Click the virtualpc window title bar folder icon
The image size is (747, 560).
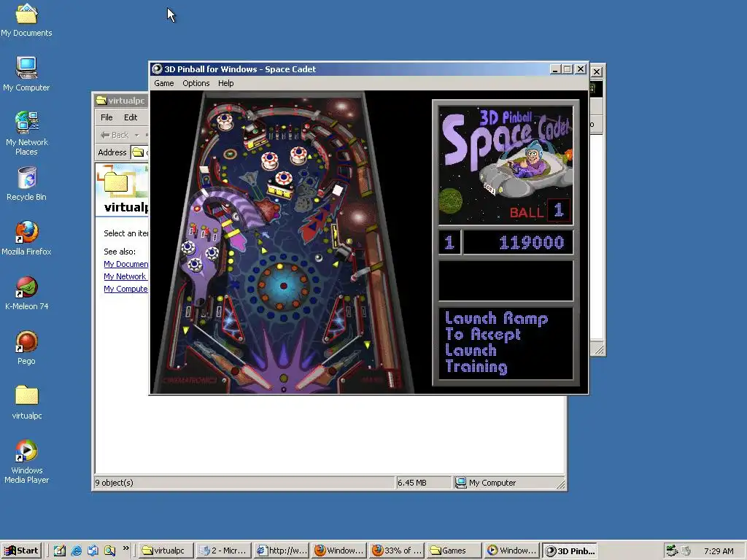(101, 101)
